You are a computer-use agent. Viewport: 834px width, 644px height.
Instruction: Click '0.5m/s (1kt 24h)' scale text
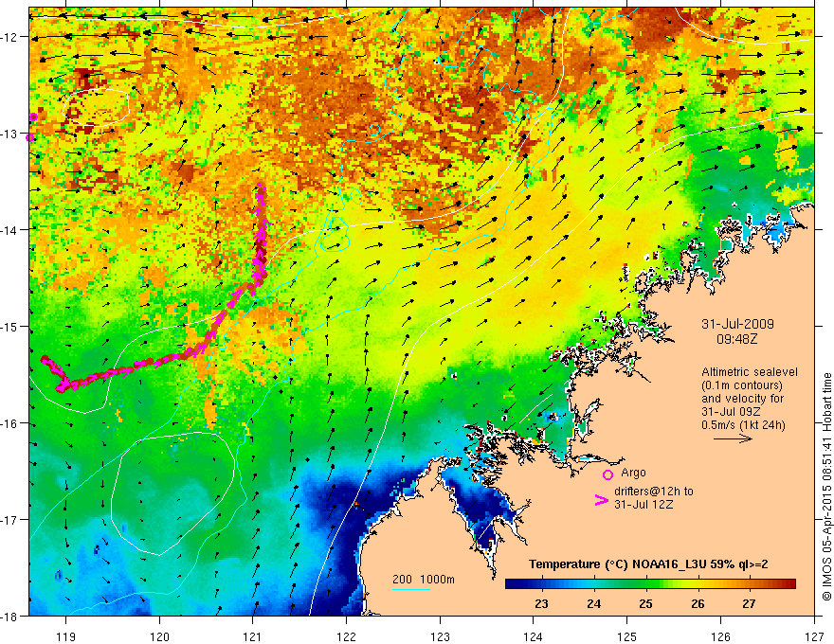point(743,425)
